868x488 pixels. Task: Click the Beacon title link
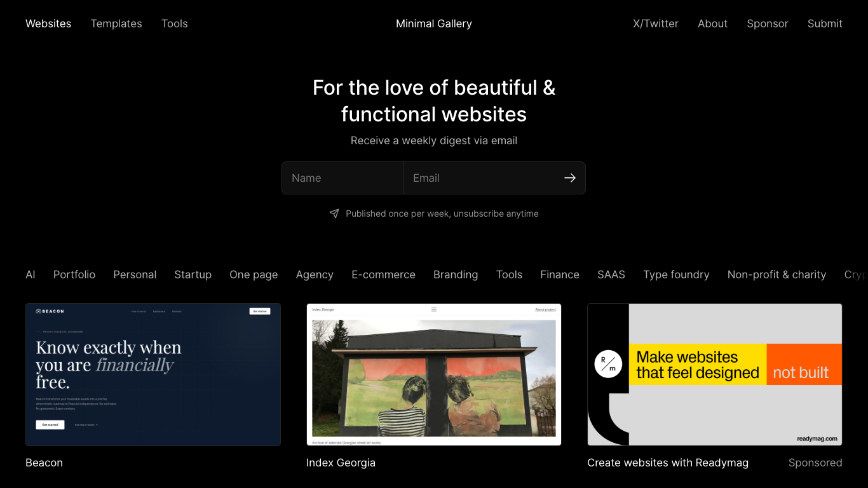click(x=44, y=463)
